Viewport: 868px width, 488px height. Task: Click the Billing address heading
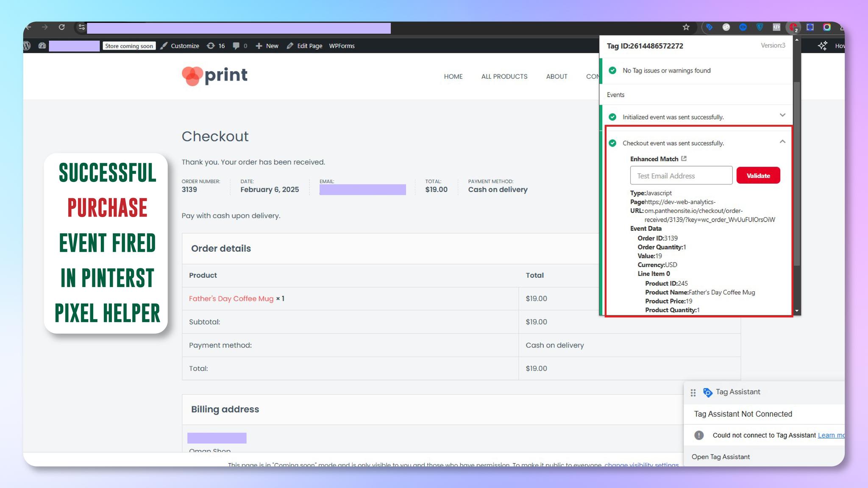(225, 409)
